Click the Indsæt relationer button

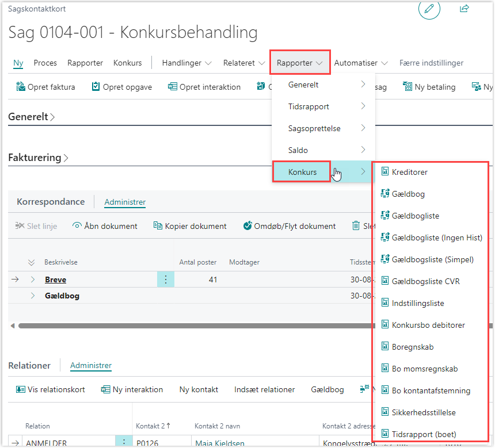(264, 389)
